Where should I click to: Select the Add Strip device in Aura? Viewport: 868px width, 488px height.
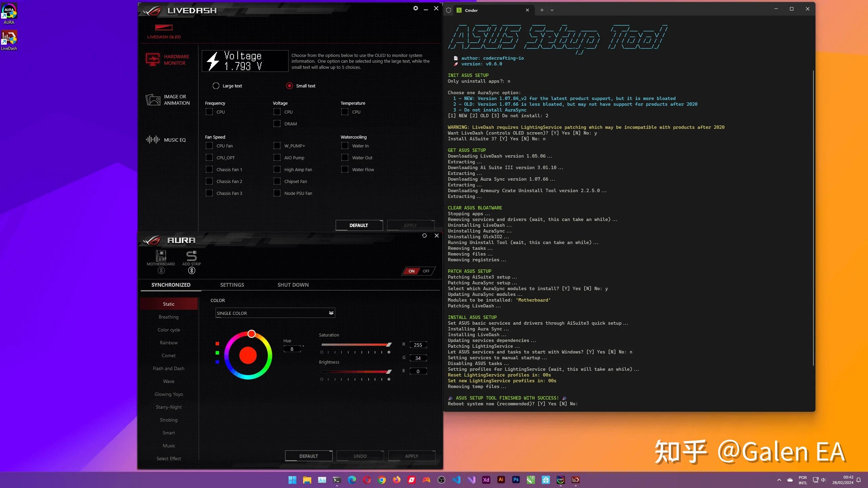[x=192, y=258]
